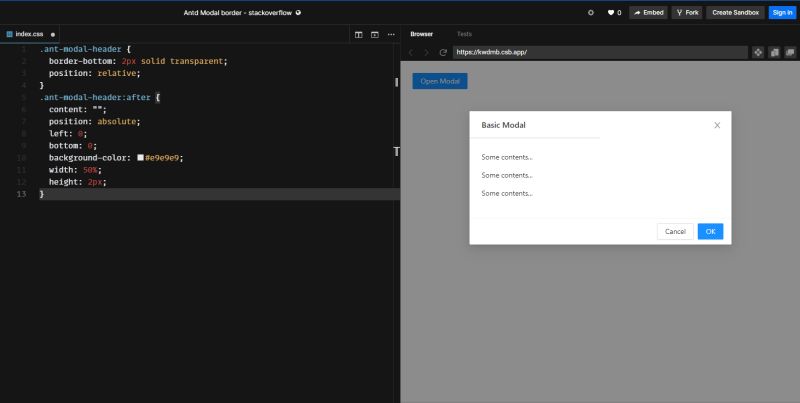Click the 'position: absolute' code line
Screen dimensions: 800x403
point(94,121)
